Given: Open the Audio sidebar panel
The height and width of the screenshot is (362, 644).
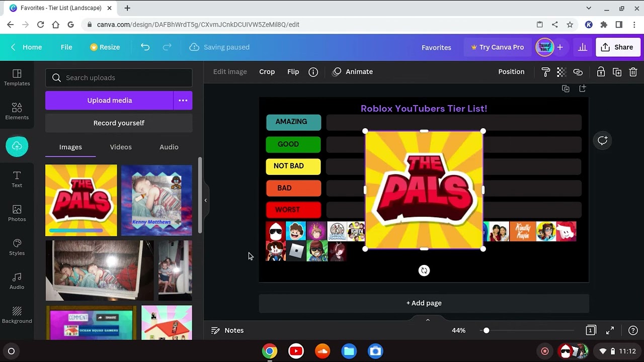Looking at the screenshot, I should 17,282.
